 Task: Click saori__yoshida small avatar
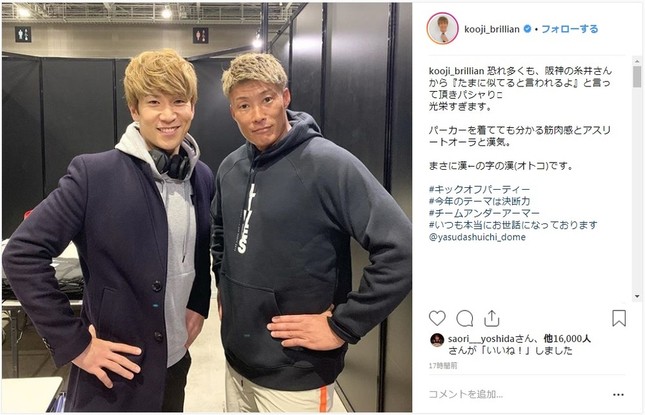(x=437, y=340)
